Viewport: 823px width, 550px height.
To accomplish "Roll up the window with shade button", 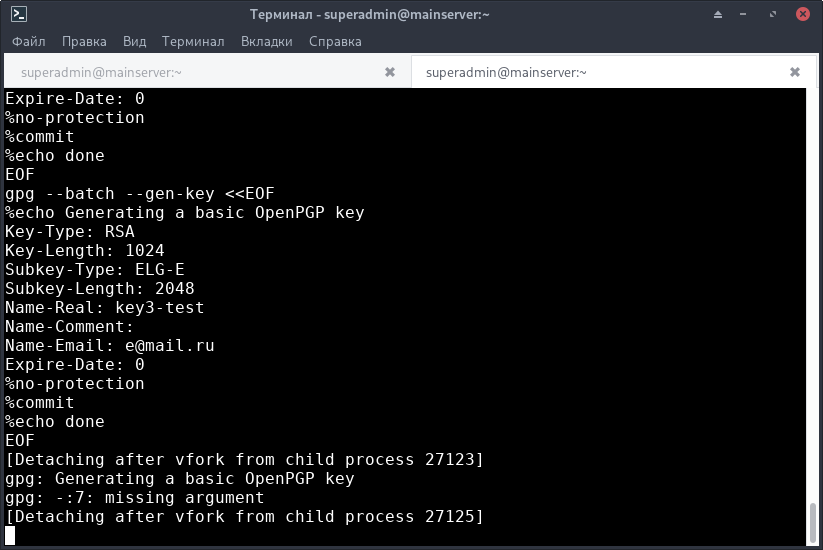I will click(720, 15).
